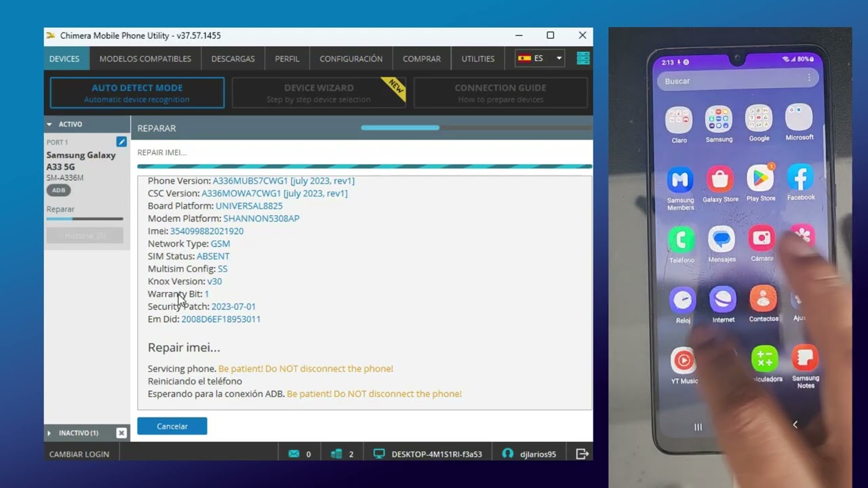This screenshot has width=868, height=488.
Task: Click the edit pencil icon on PORT 1
Action: (121, 142)
